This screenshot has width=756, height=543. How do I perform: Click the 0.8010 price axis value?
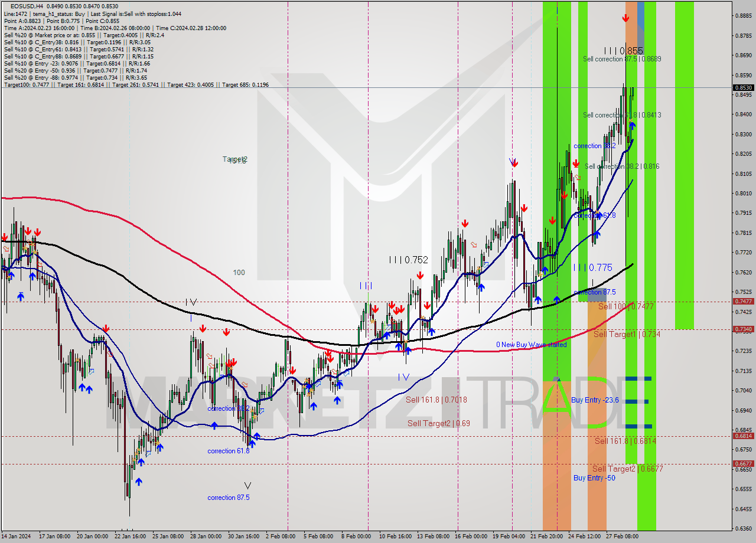[743, 193]
